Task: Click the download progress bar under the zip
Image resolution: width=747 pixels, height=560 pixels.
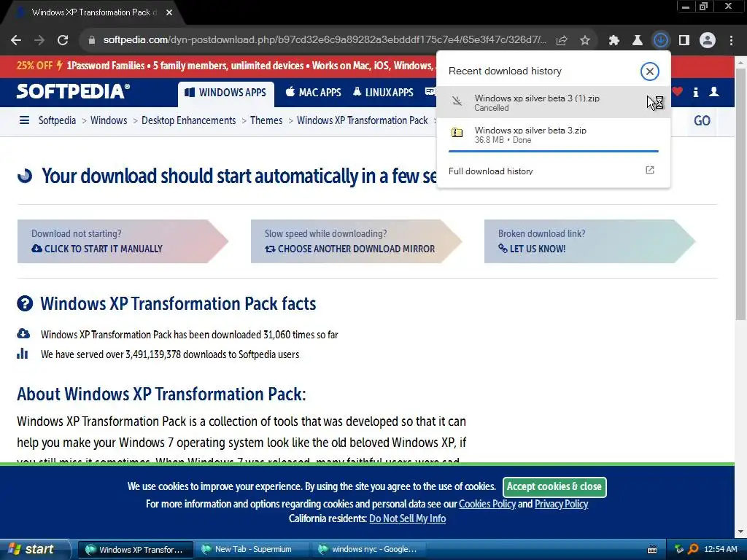Action: 553,152
